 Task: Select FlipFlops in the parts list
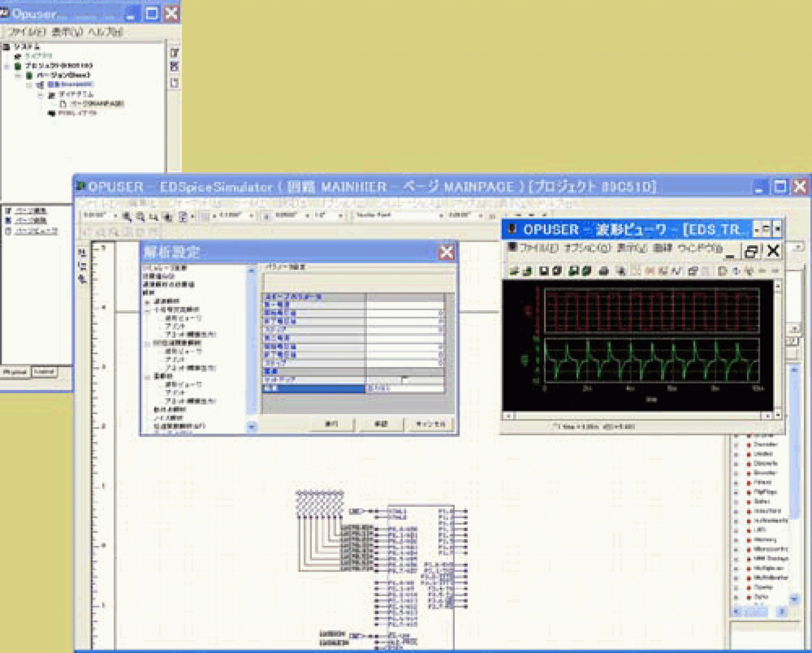coord(765,492)
